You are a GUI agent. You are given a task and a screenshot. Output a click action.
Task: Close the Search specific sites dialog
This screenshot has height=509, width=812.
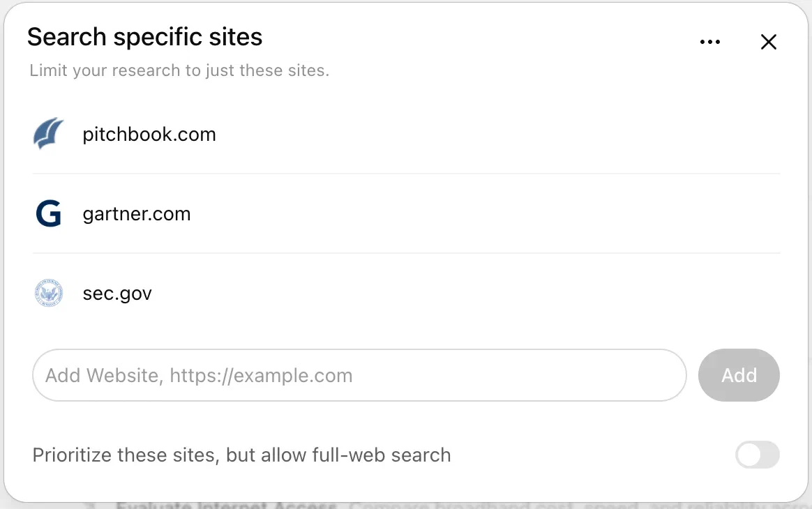coord(769,42)
